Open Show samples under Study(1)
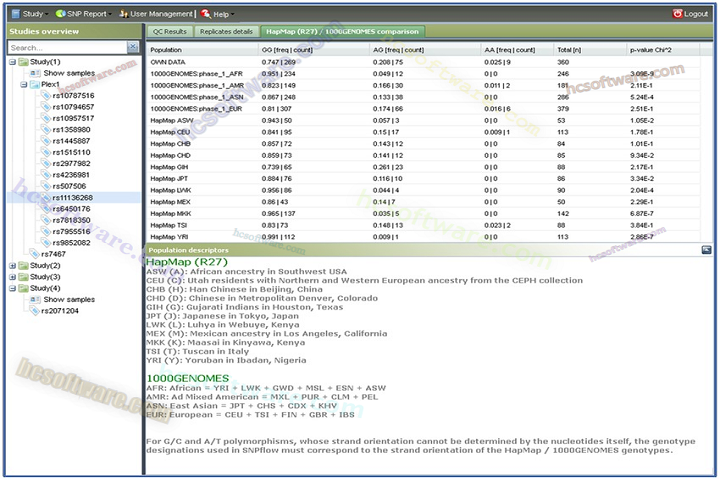 click(69, 73)
